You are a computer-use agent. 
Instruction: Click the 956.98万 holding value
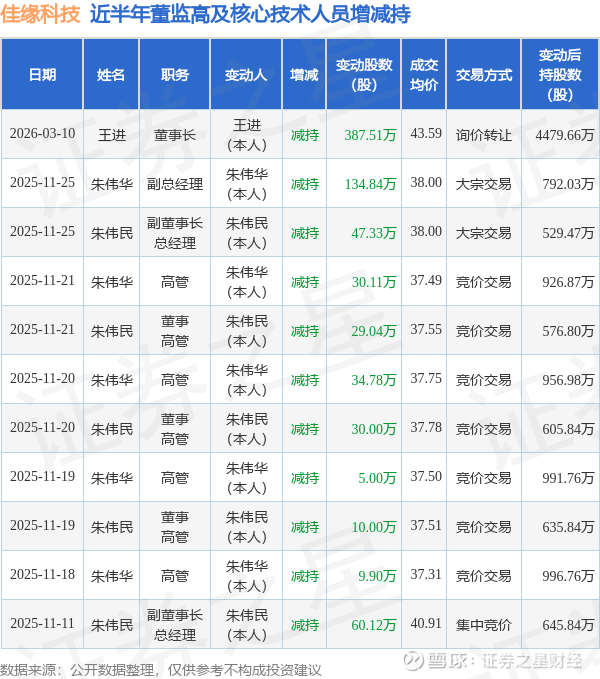click(x=568, y=380)
